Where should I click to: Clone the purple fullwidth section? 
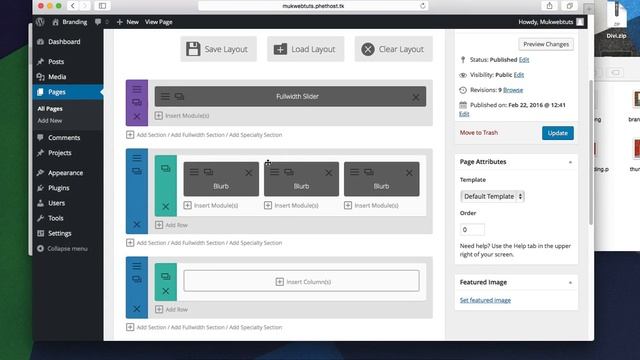pyautogui.click(x=137, y=102)
